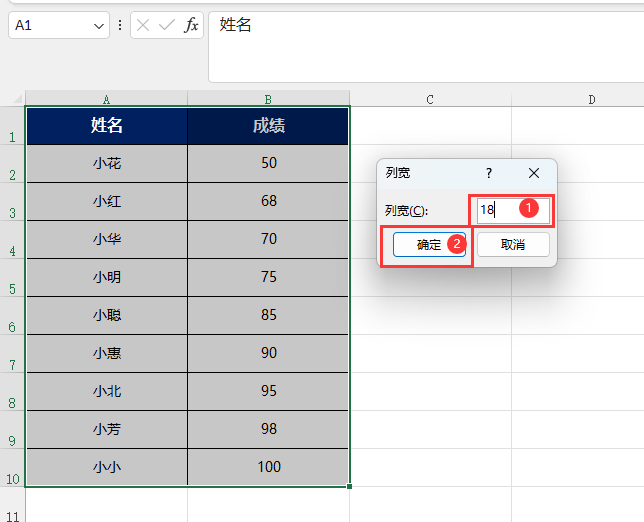The width and height of the screenshot is (644, 522).
Task: Select the score cell 90
Action: point(268,354)
